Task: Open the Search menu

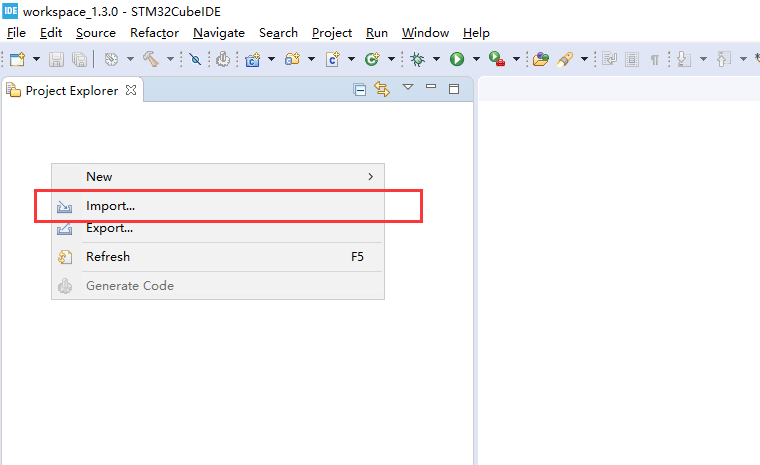Action: [278, 33]
